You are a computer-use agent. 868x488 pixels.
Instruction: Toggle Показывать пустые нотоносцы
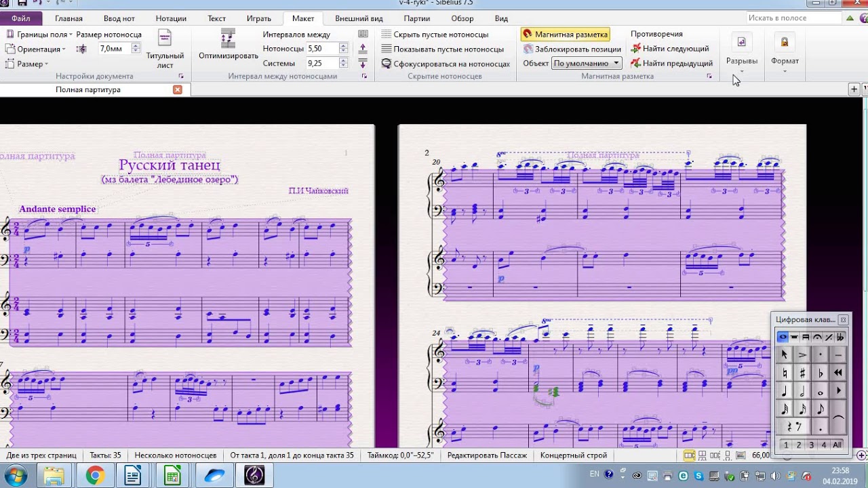[443, 49]
